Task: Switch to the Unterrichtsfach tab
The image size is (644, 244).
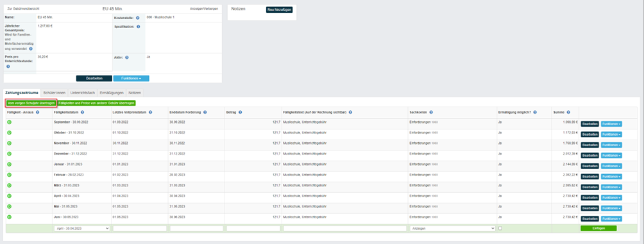Action: (x=83, y=93)
